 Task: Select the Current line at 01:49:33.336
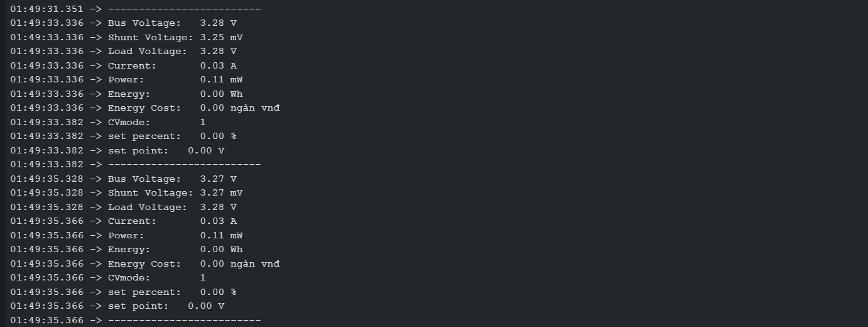tap(123, 65)
